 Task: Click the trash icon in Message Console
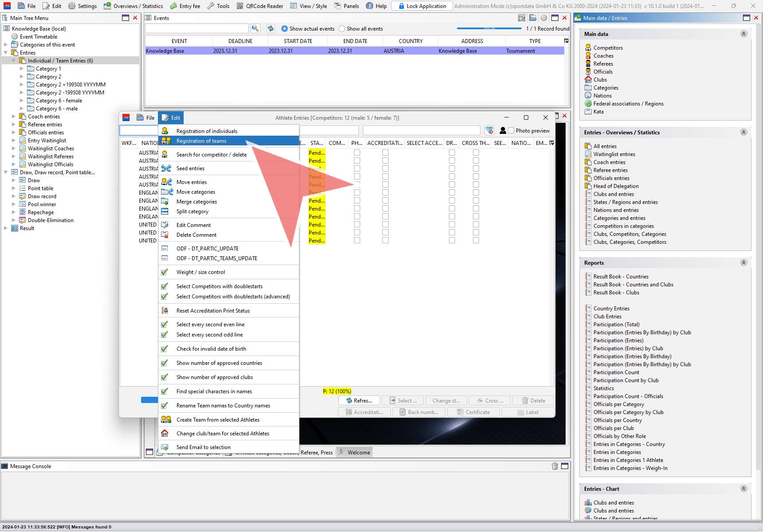[x=555, y=466]
